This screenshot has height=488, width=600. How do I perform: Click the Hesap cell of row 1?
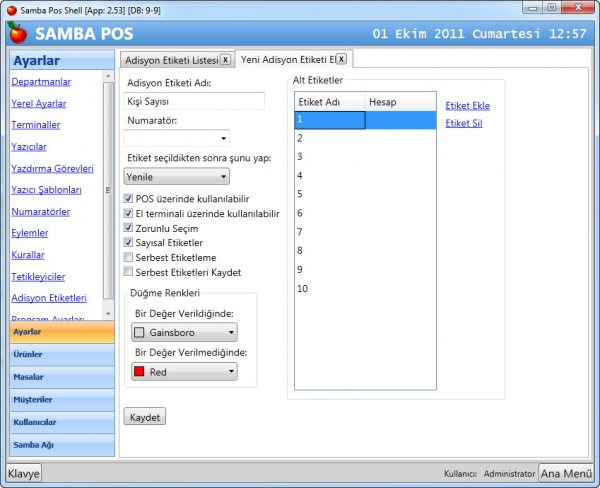click(x=401, y=120)
